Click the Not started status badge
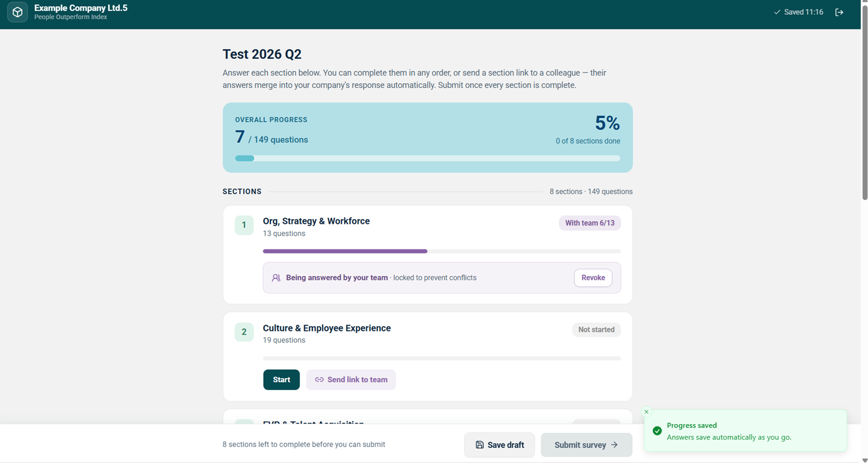868x463 pixels. [x=596, y=330]
